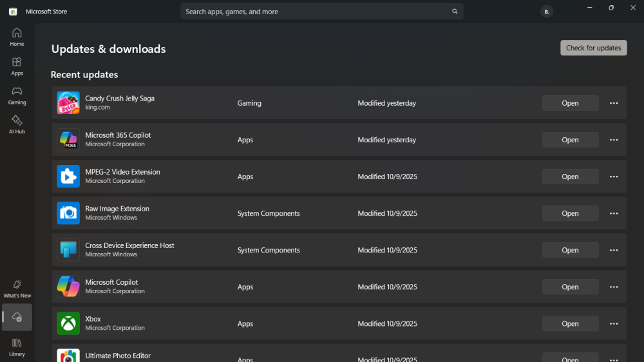Click the Candy Crush Jelly Saga app icon
This screenshot has height=362, width=644.
(x=68, y=103)
